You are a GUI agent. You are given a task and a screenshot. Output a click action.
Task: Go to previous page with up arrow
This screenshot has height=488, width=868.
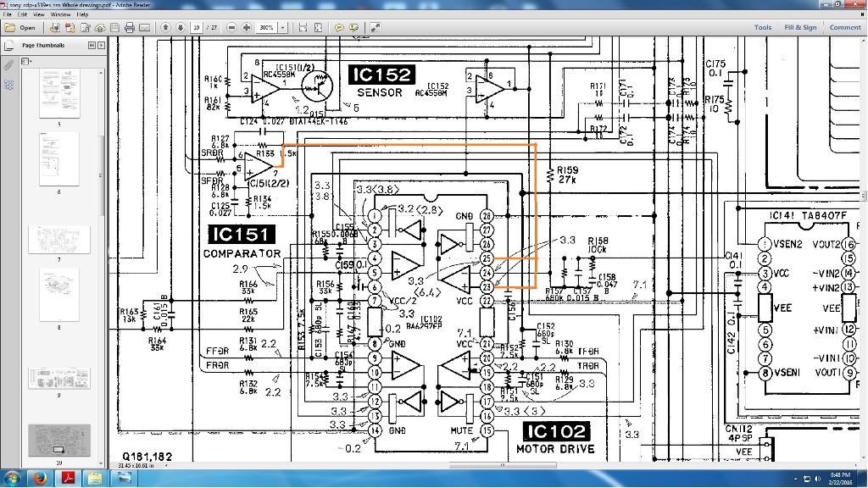[165, 28]
